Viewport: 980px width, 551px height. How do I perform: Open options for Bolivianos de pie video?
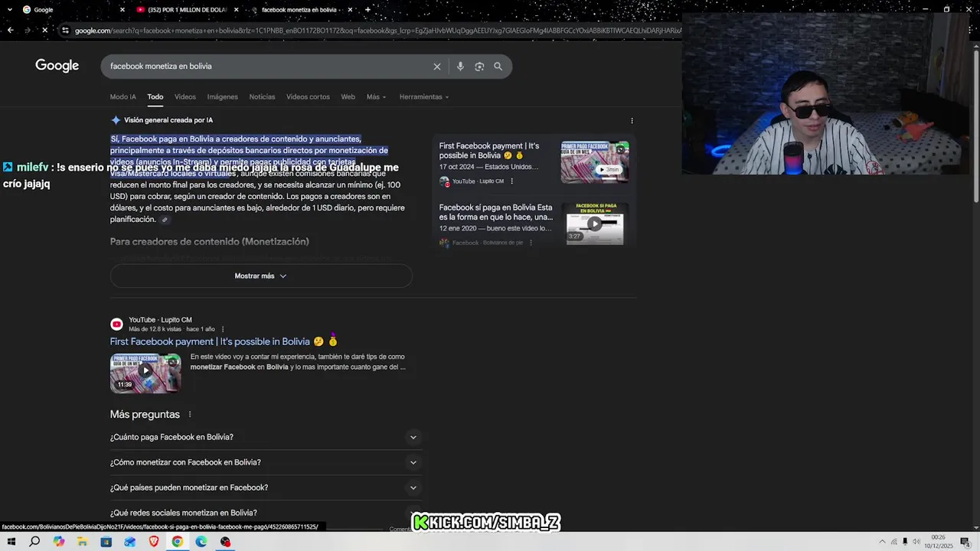[x=531, y=243]
